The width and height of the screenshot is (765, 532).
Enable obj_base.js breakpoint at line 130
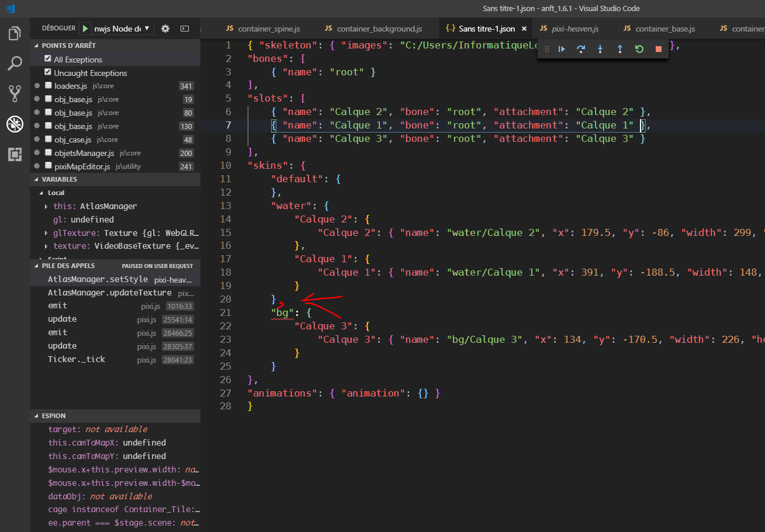pyautogui.click(x=49, y=126)
